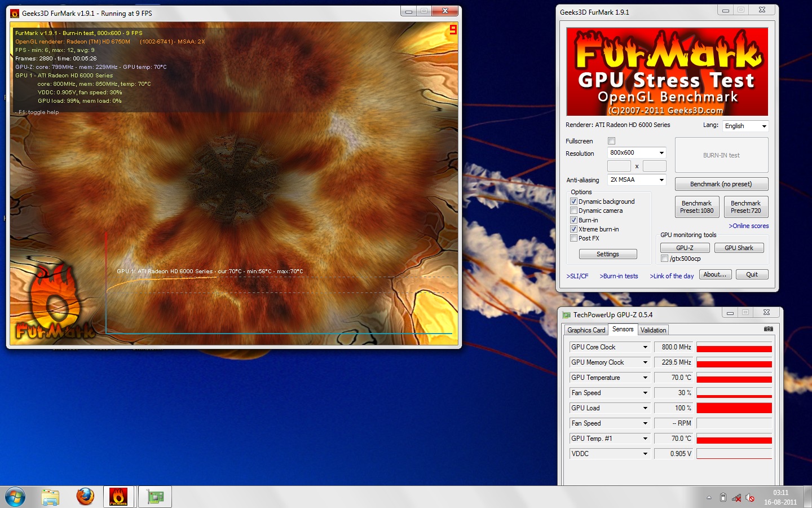Open the Windows Start menu
The height and width of the screenshot is (508, 812).
click(x=15, y=497)
